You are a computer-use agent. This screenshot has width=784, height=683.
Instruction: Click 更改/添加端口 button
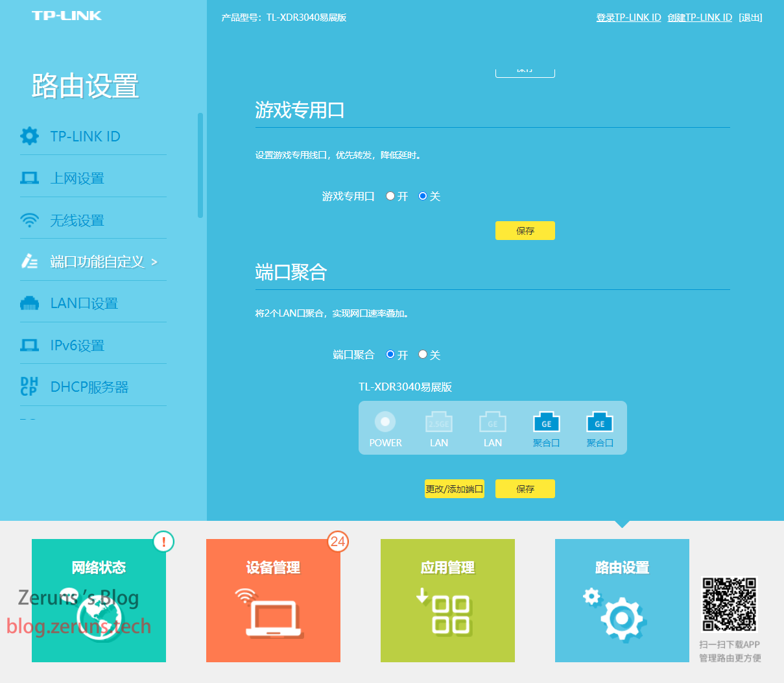click(x=455, y=489)
